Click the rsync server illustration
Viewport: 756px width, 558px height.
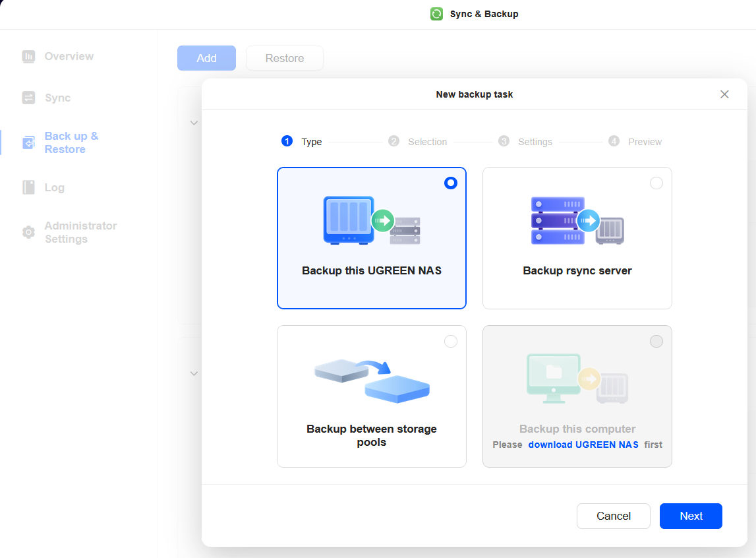pos(577,220)
